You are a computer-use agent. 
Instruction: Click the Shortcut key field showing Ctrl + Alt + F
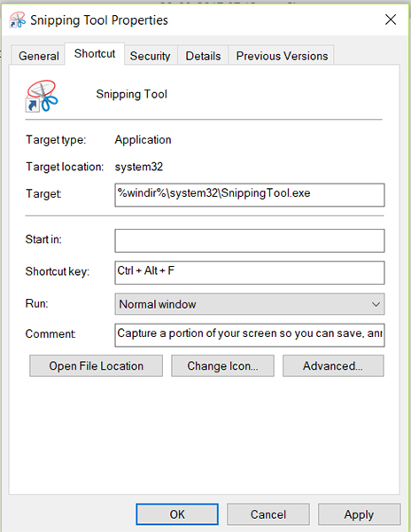[x=250, y=273]
